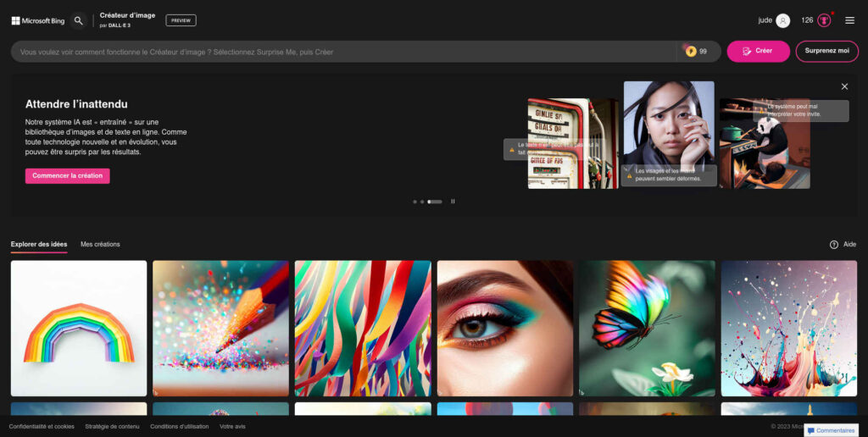
Task: Open Stratégie de contenu link
Action: [113, 427]
